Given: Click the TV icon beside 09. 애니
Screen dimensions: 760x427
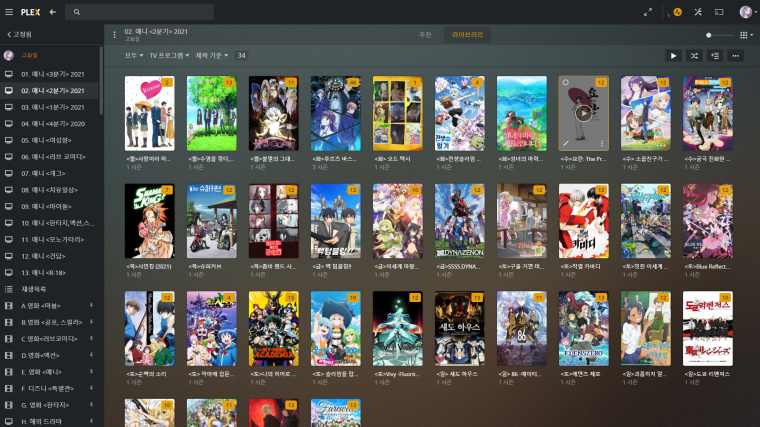Looking at the screenshot, I should [x=9, y=206].
